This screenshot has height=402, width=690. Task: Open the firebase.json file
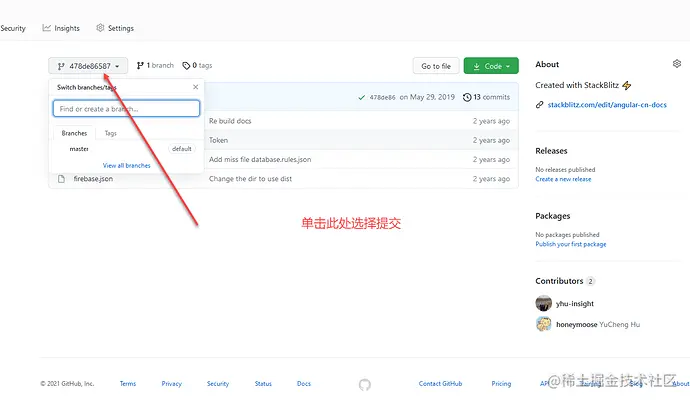tap(93, 179)
